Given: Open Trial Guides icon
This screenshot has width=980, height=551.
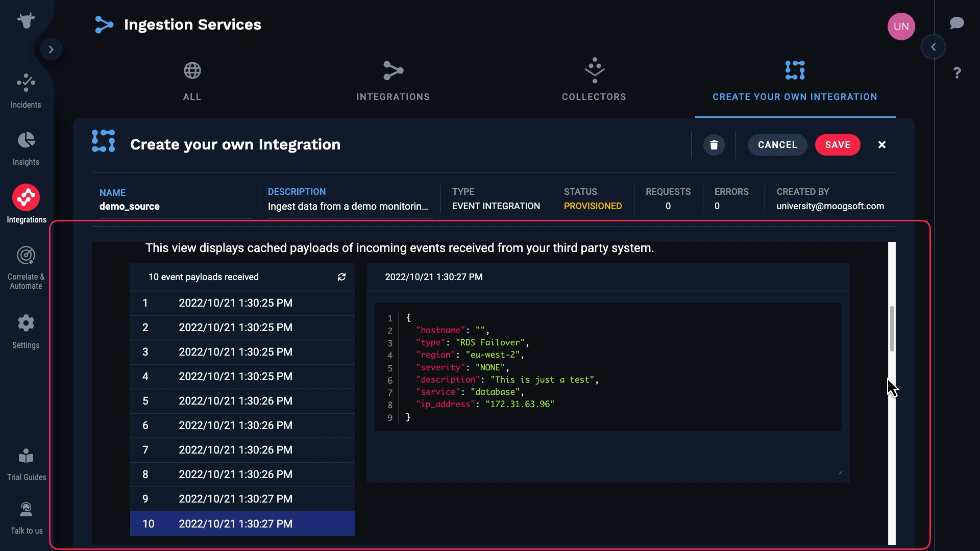Looking at the screenshot, I should pos(26,456).
